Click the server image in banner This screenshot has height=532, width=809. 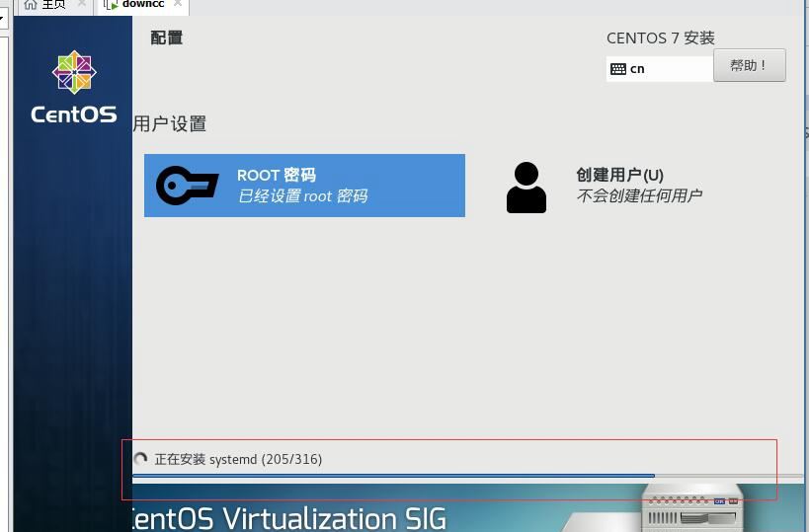691,506
